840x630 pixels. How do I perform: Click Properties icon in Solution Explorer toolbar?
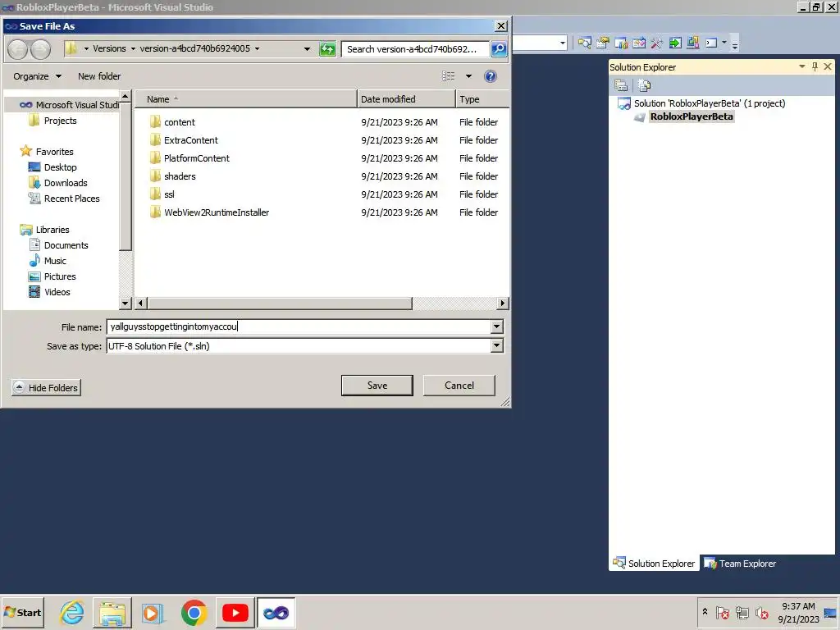(622, 85)
